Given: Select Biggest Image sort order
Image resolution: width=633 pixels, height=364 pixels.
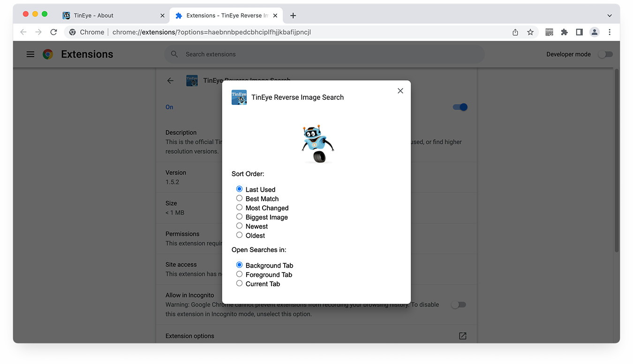Looking at the screenshot, I should pyautogui.click(x=239, y=217).
